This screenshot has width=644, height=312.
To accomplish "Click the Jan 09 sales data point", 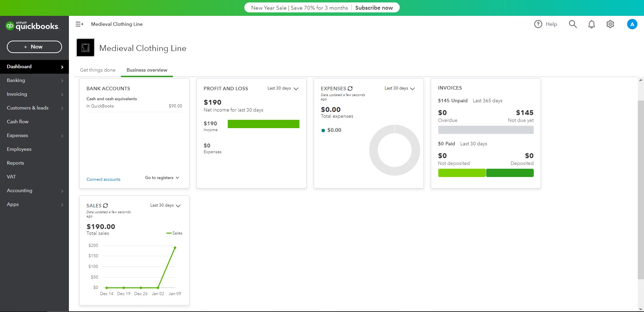I will point(175,248).
